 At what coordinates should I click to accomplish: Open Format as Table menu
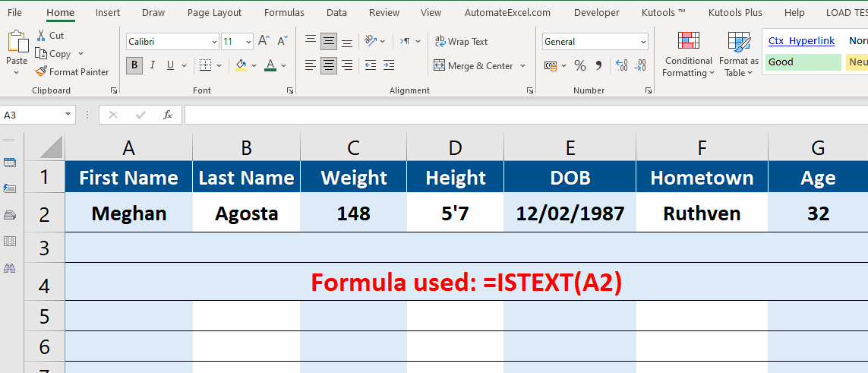tap(738, 54)
